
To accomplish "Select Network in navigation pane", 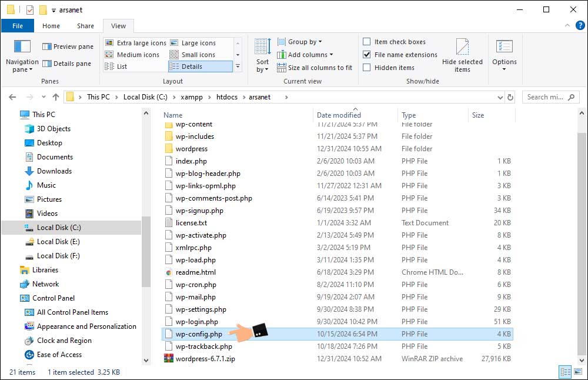I will point(45,284).
